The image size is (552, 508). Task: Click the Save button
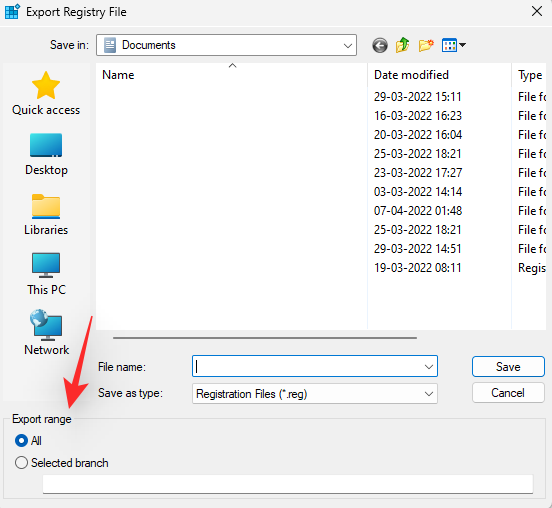pos(508,367)
